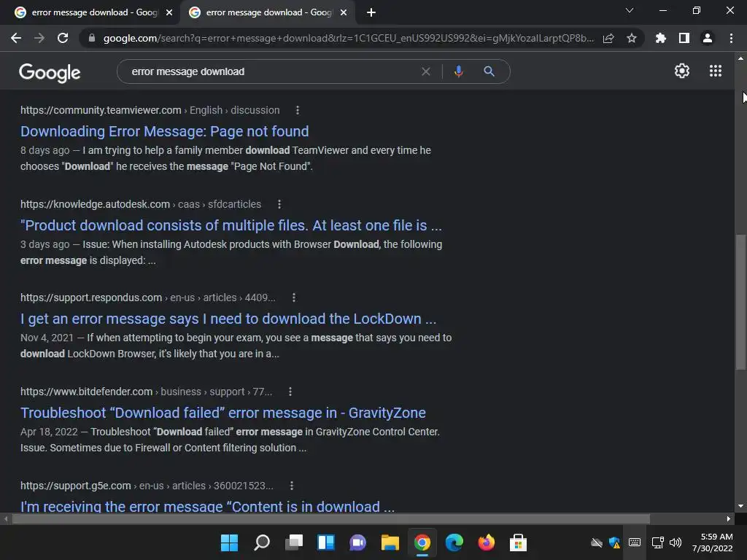Close the first browser tab
This screenshot has height=560, width=747.
pos(169,12)
